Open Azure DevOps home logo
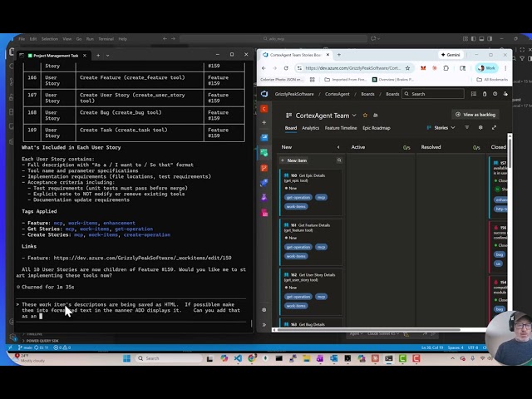The width and height of the screenshot is (532, 399). click(264, 94)
